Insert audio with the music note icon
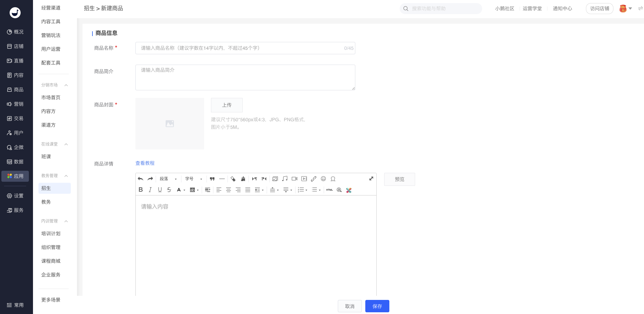Viewport: 644px width, 314px height. pyautogui.click(x=285, y=179)
